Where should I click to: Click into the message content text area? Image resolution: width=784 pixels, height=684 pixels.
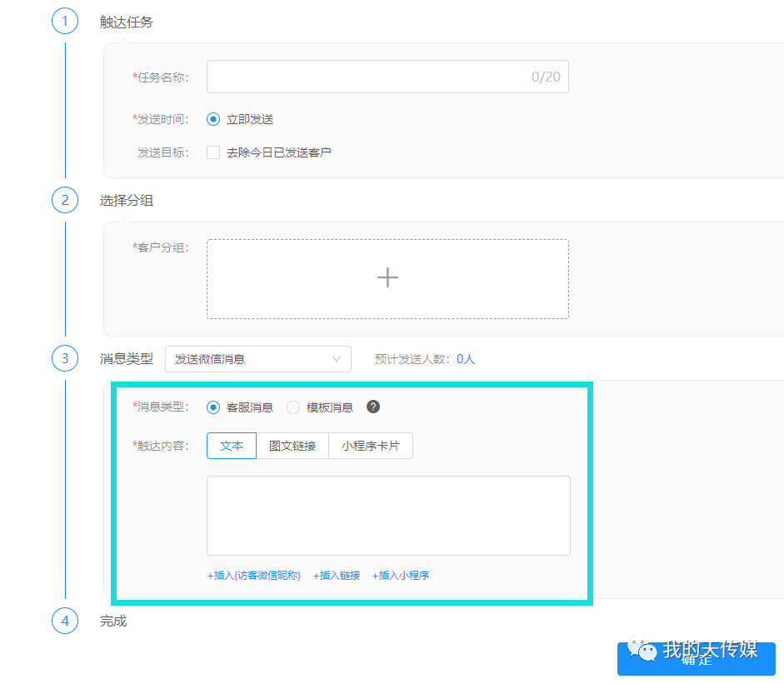pyautogui.click(x=388, y=516)
